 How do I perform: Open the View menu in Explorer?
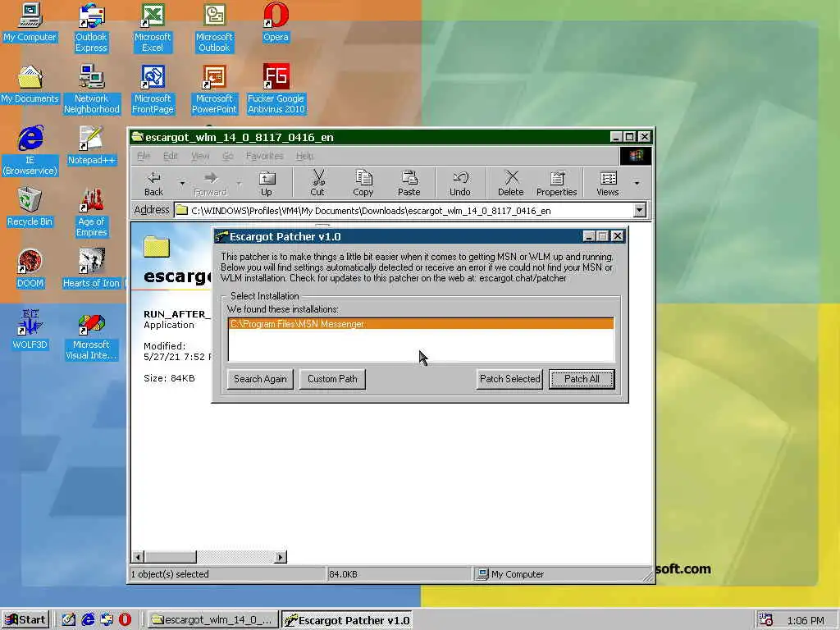[200, 156]
